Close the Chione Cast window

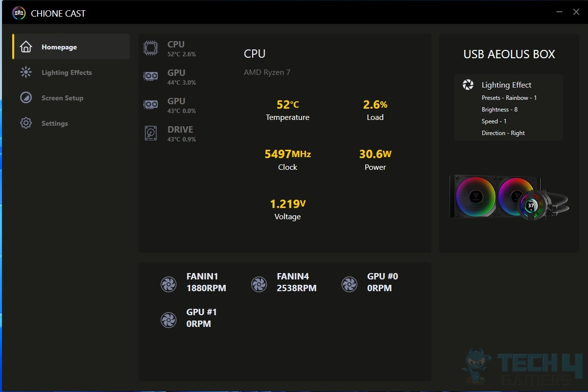click(576, 12)
